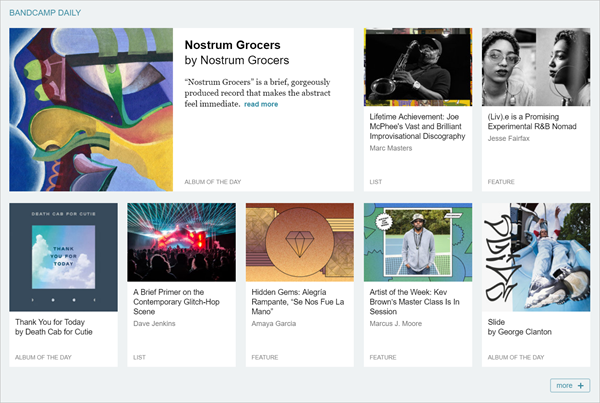Click the 'Slide' album title
Image resolution: width=600 pixels, height=403 pixels.
tap(496, 322)
